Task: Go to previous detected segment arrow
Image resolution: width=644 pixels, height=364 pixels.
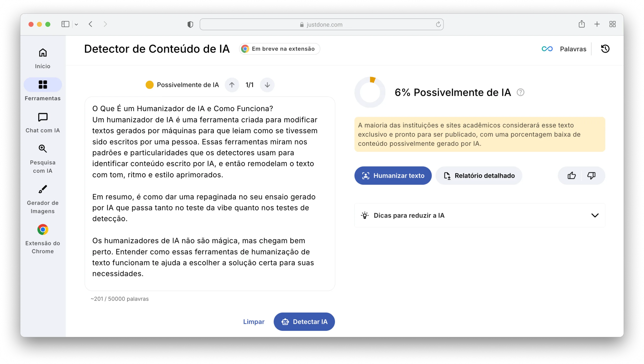Action: point(232,85)
